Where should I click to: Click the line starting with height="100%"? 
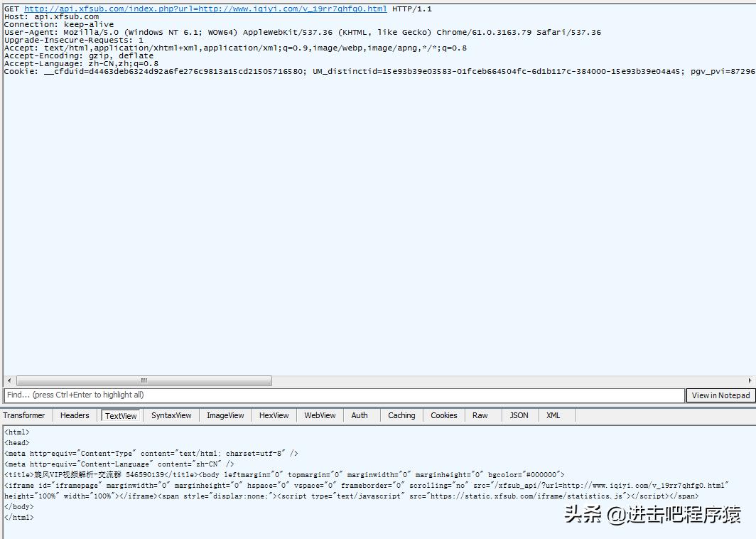[x=352, y=496]
